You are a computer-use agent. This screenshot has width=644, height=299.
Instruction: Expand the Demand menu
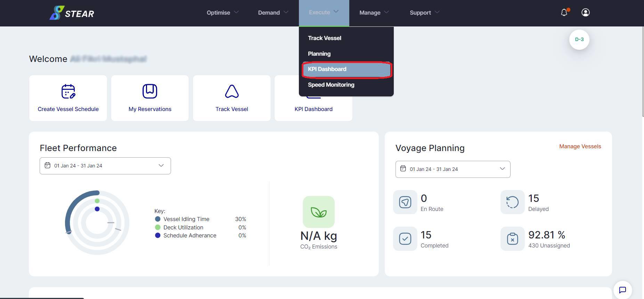tap(273, 13)
